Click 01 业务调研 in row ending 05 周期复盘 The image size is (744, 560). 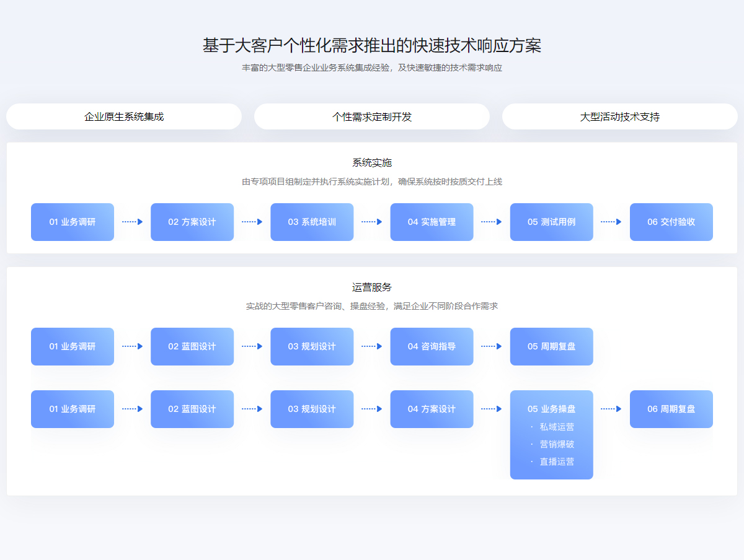tap(73, 346)
